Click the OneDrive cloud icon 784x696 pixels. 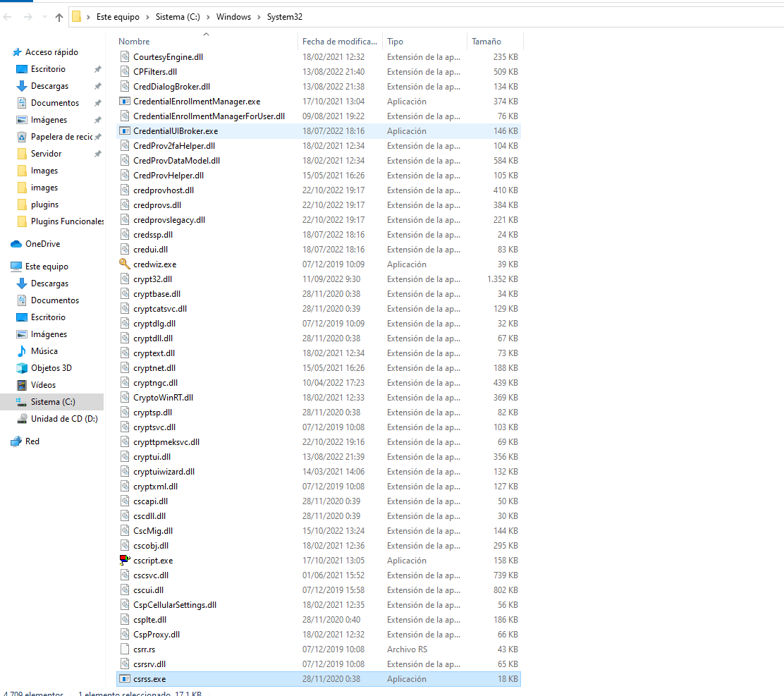click(16, 244)
